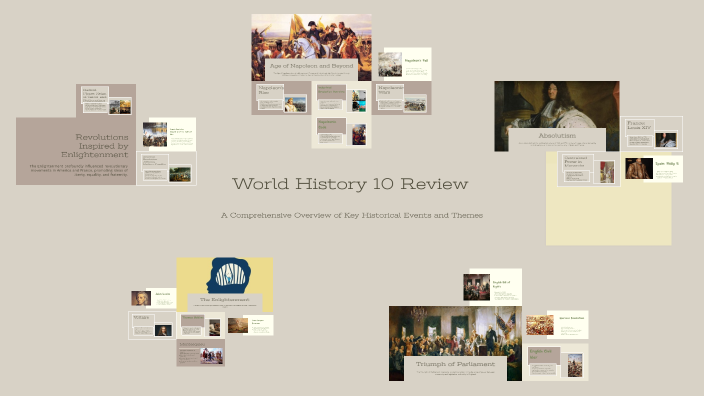The width and height of the screenshot is (704, 396).
Task: Click the Louis XIV portrait painting
Action: point(557,106)
